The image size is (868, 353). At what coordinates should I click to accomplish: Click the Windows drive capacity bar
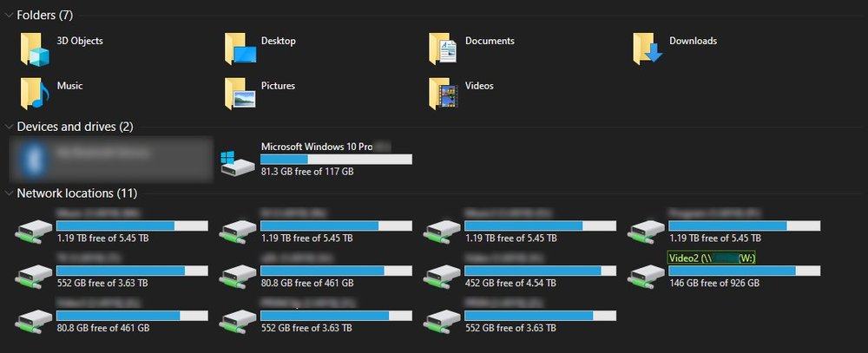pos(336,160)
